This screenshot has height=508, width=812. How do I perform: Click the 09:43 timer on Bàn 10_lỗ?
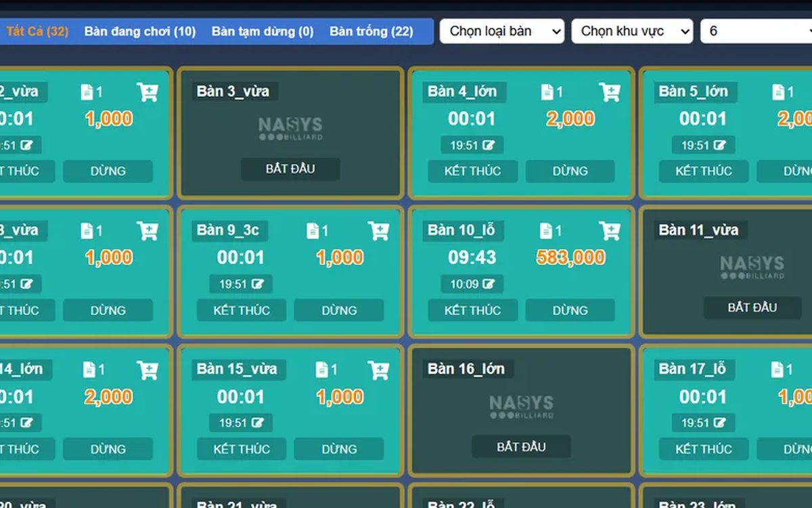(472, 257)
